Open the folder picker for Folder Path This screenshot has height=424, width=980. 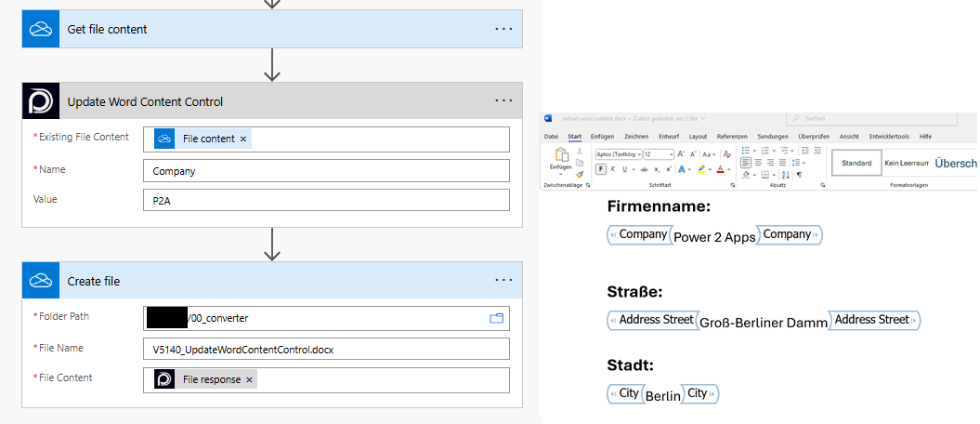coord(496,319)
